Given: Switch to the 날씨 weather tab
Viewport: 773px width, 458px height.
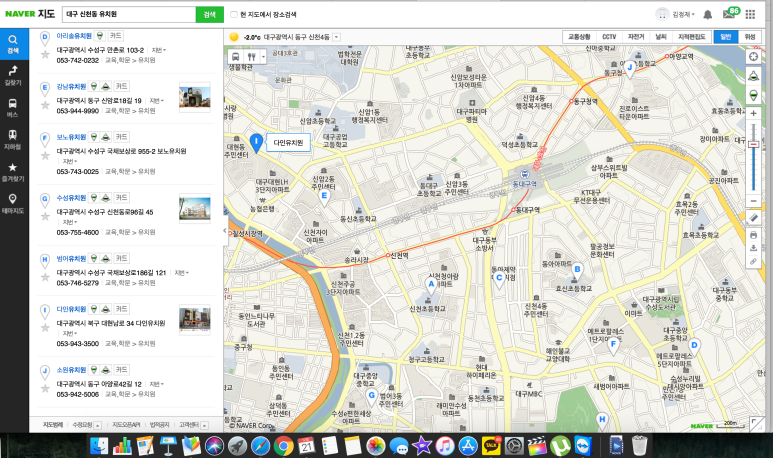Looking at the screenshot, I should (661, 37).
